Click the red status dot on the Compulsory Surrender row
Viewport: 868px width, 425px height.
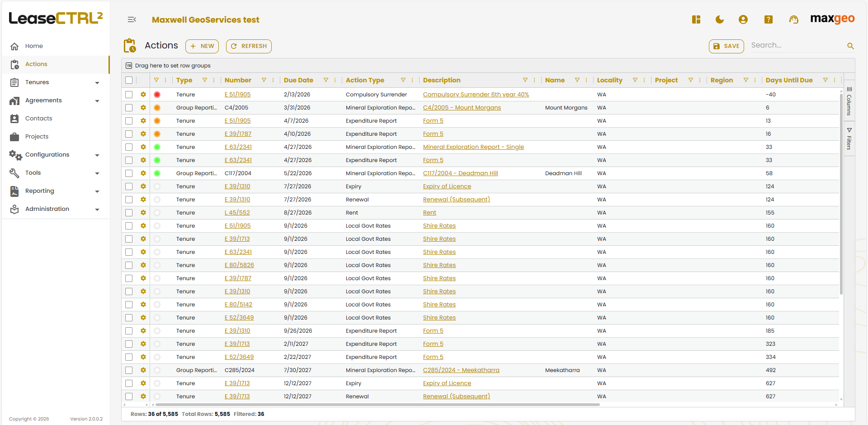[157, 95]
